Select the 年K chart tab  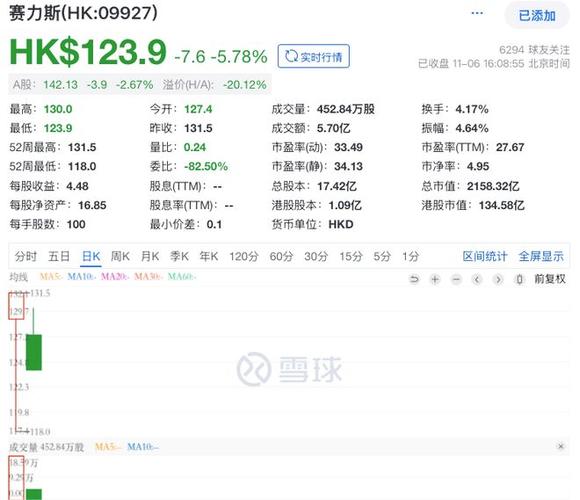pyautogui.click(x=209, y=256)
